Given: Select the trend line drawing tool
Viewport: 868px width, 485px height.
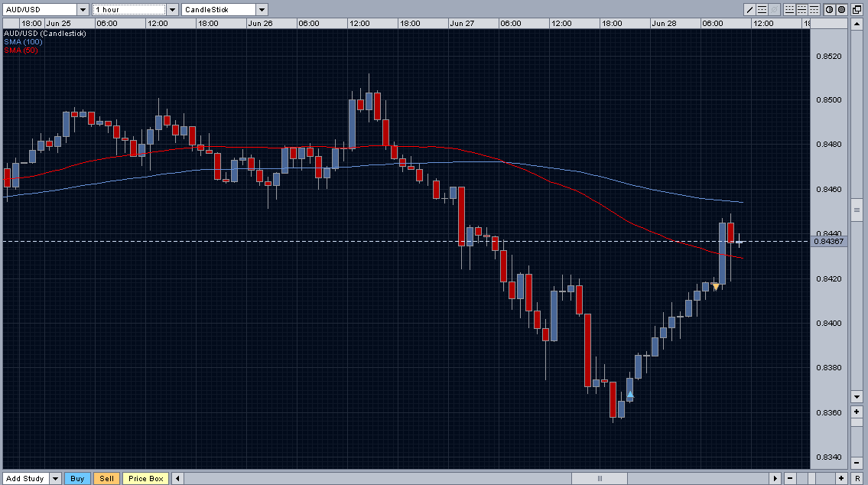Looking at the screenshot, I should point(749,9).
